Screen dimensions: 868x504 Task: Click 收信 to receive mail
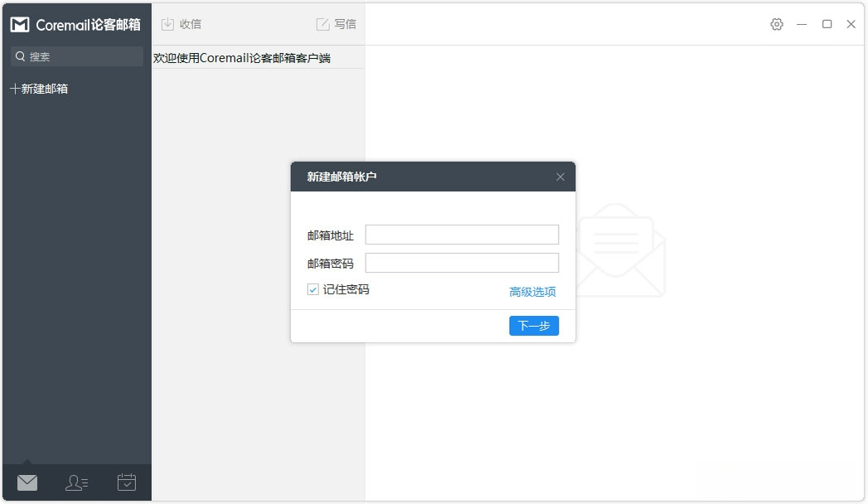click(x=181, y=24)
